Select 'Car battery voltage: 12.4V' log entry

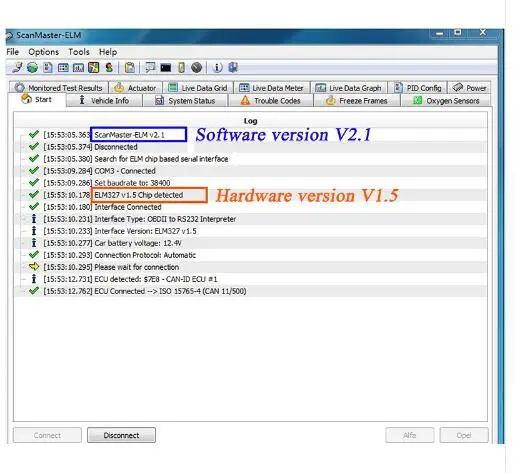tap(251, 243)
